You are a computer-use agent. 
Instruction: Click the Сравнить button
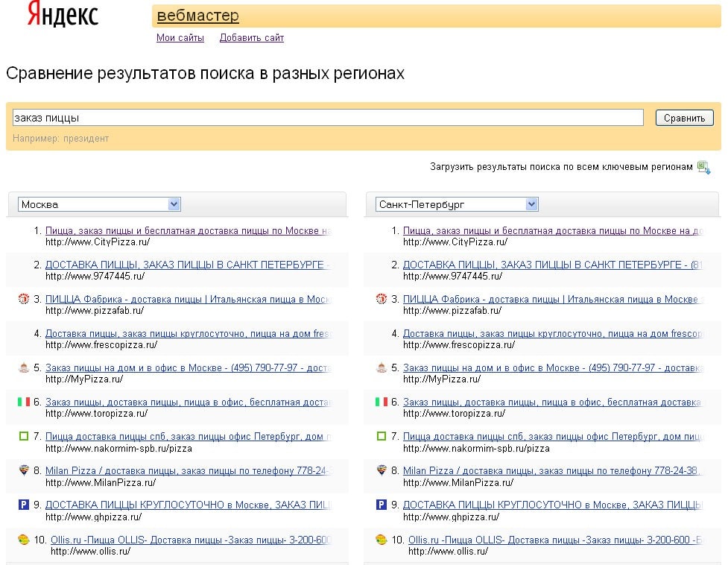[x=684, y=118]
